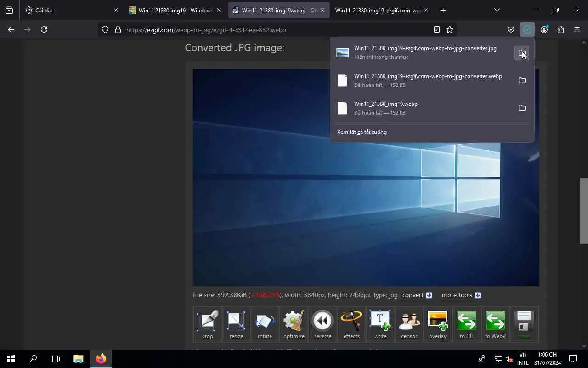Open tracking protection shield
Image resolution: width=588 pixels, height=368 pixels.
click(x=105, y=29)
